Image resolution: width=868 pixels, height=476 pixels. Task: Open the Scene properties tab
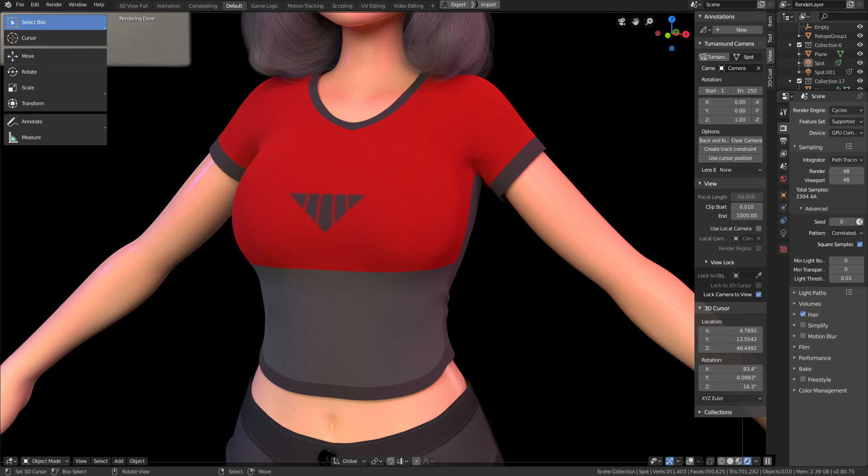(783, 166)
